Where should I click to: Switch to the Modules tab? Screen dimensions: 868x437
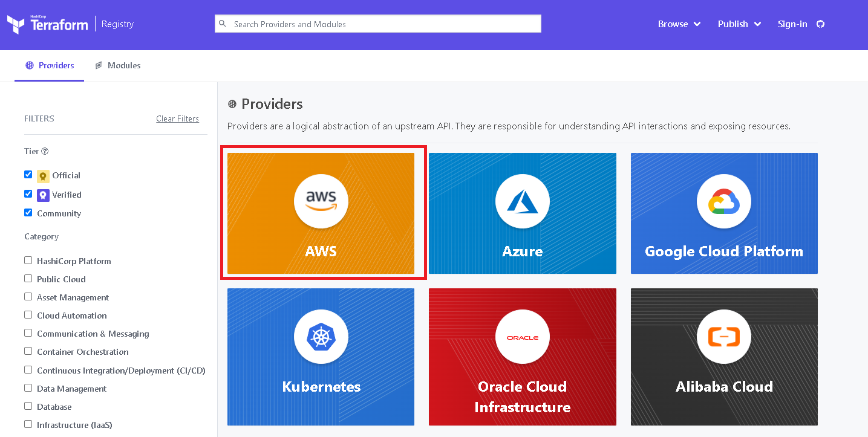(x=118, y=65)
